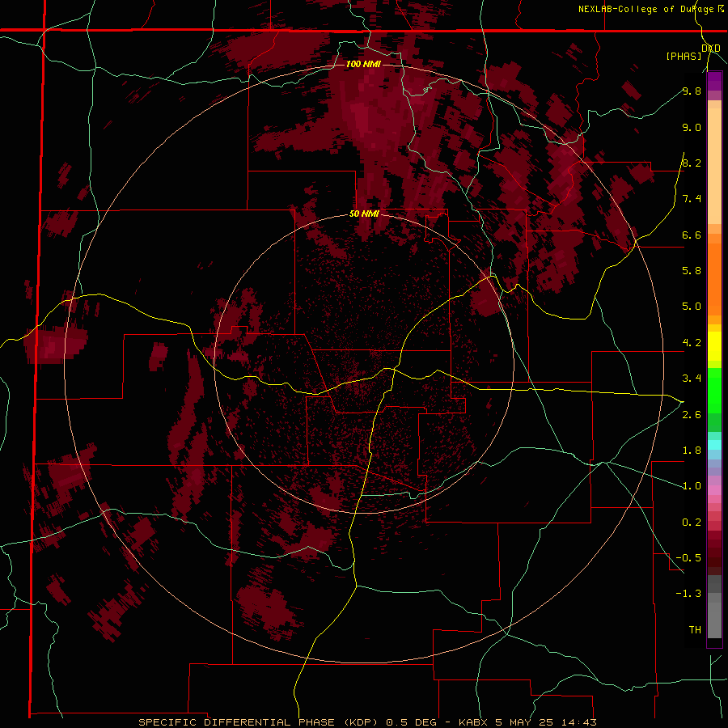Click the 5.0 value on the color scale
Viewport: 728px width, 728px height.
pos(692,307)
